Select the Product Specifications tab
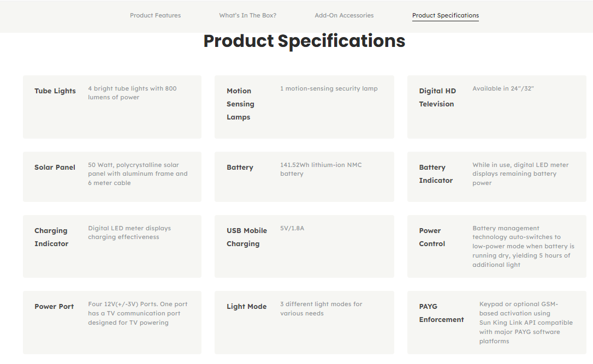 (x=445, y=15)
